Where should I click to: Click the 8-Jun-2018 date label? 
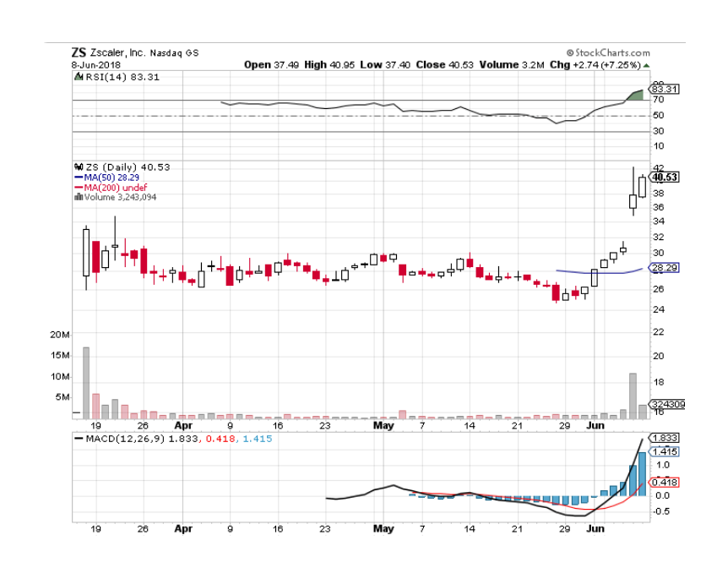(x=95, y=64)
